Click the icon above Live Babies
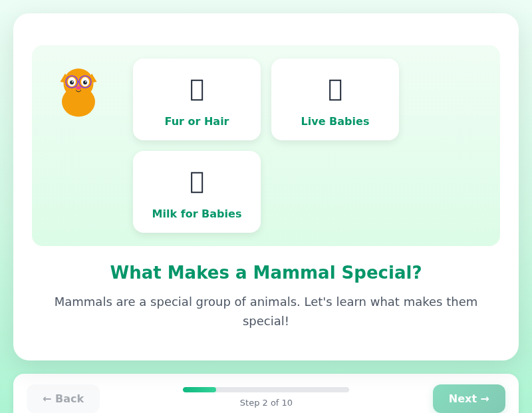Viewport: 532px width, 413px height. pyautogui.click(x=335, y=89)
